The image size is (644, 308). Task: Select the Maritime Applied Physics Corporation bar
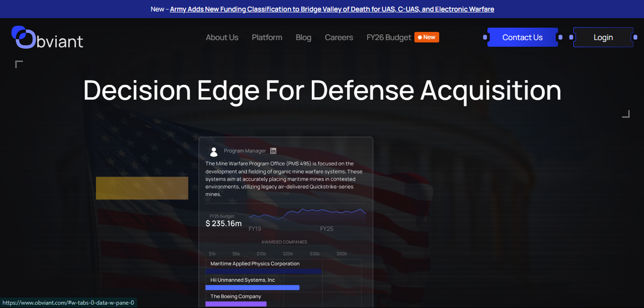[x=264, y=271]
